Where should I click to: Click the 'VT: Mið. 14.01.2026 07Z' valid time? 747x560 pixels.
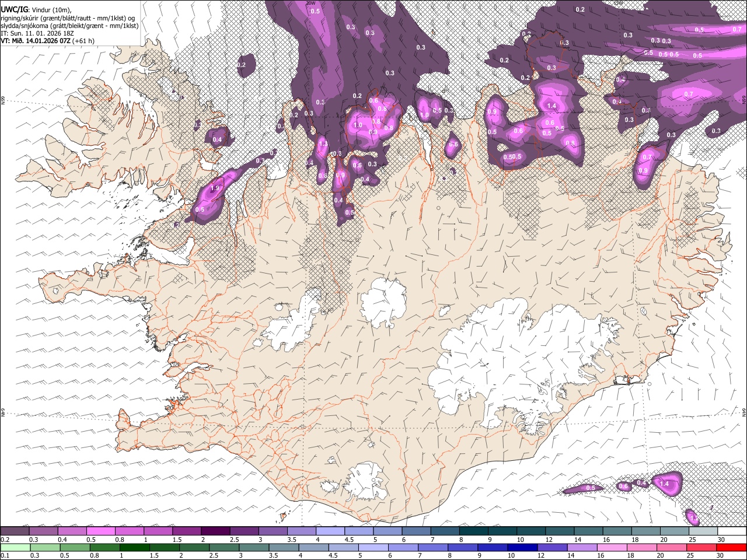tap(36, 41)
